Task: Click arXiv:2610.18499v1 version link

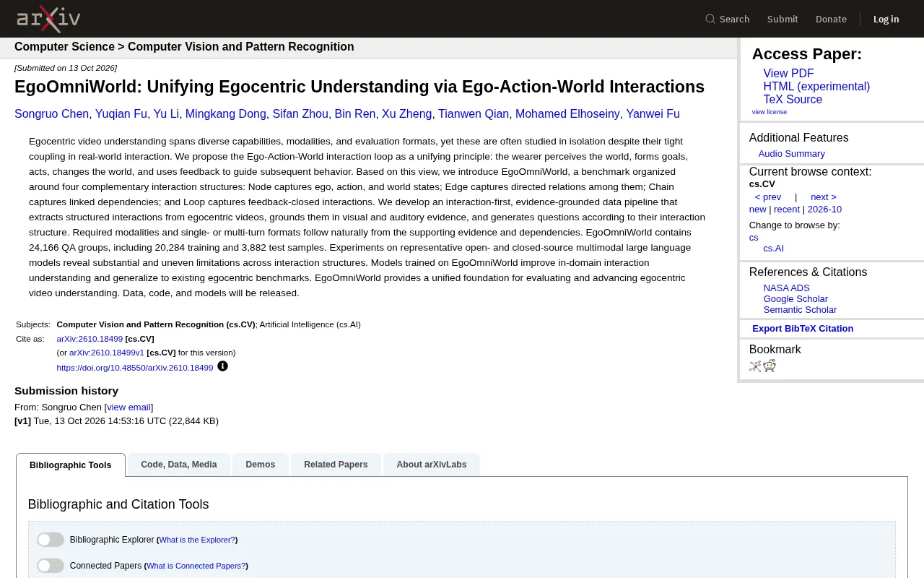Action: pos(107,353)
